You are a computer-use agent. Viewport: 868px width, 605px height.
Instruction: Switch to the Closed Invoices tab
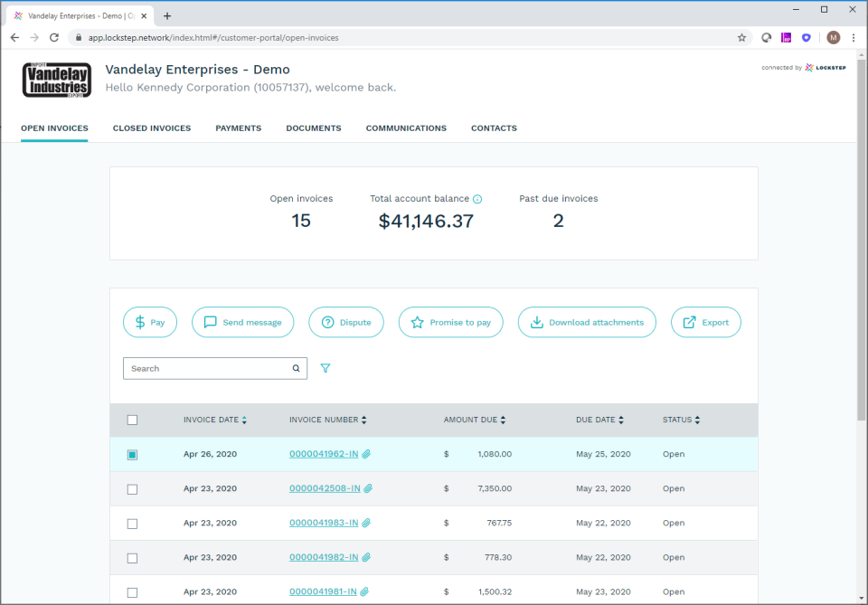(x=152, y=128)
